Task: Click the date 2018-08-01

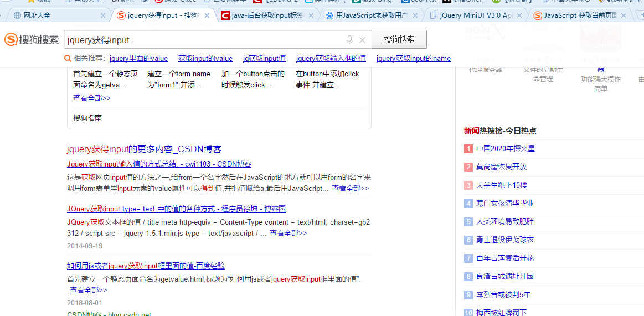Action: [x=85, y=303]
